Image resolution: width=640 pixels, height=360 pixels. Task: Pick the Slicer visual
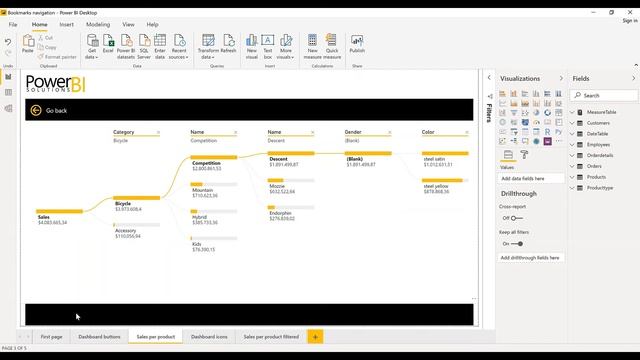click(x=514, y=131)
